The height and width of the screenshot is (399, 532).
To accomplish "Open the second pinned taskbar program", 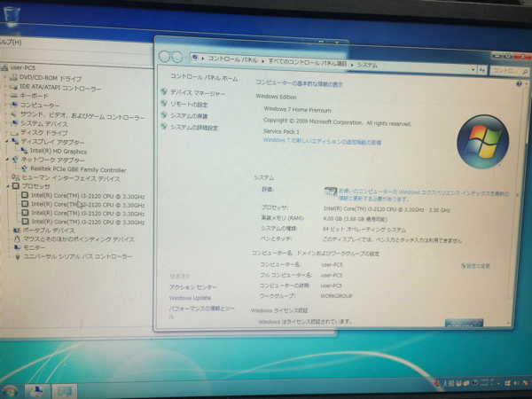I will [x=64, y=392].
